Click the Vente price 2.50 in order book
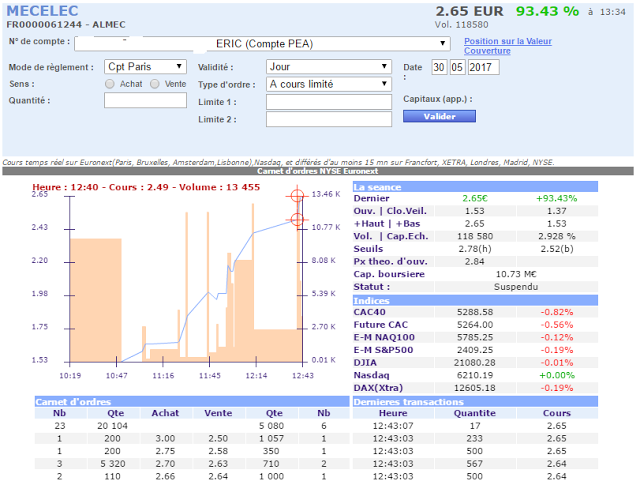The image size is (640, 481). [x=218, y=439]
